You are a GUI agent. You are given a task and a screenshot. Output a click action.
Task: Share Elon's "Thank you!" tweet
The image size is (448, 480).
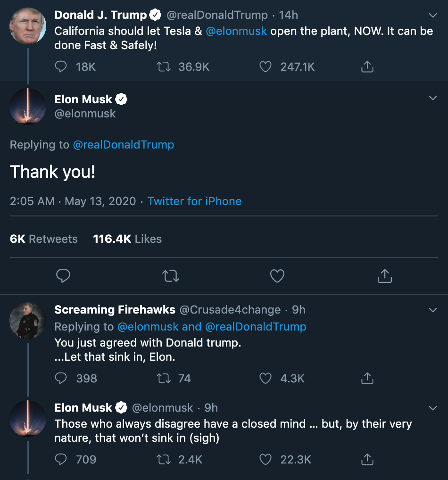pos(384,276)
